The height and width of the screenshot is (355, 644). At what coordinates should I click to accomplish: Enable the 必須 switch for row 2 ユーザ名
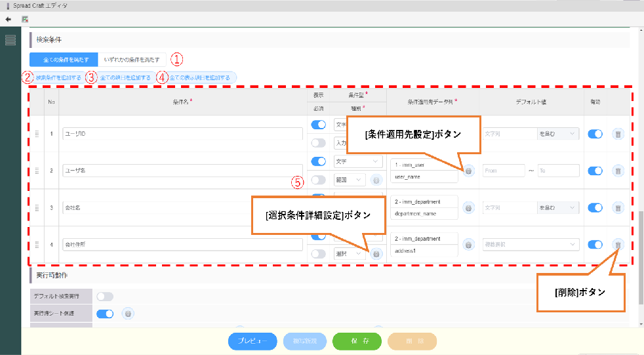click(318, 180)
